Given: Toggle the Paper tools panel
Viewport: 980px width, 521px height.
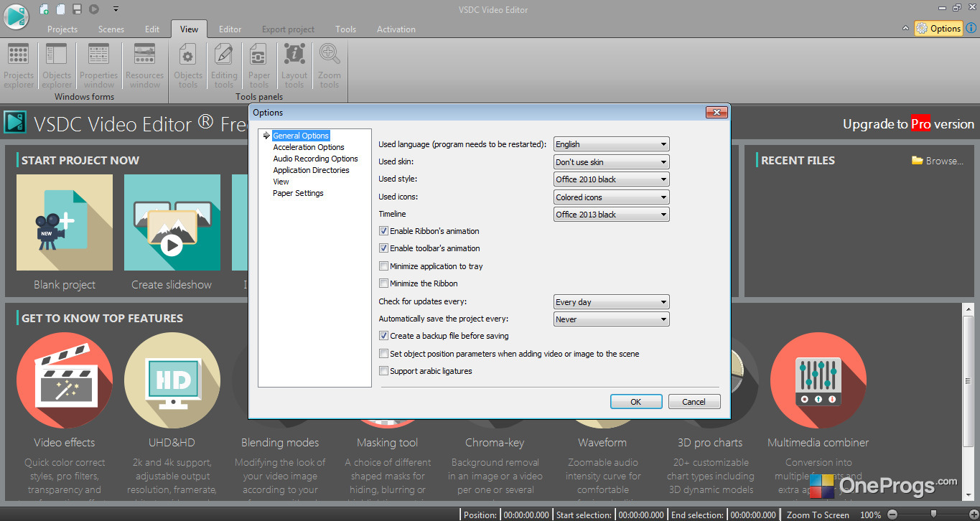Looking at the screenshot, I should 259,66.
